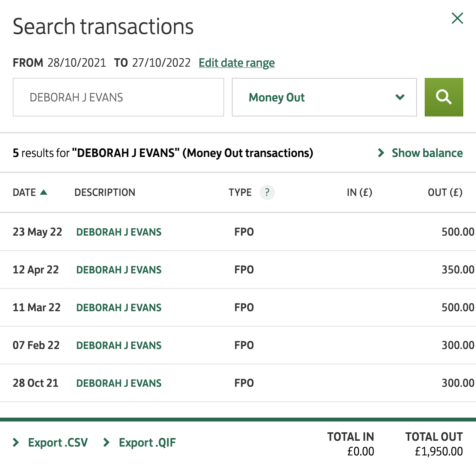Click the date 07 Feb 22
The width and height of the screenshot is (476, 472).
(x=36, y=345)
